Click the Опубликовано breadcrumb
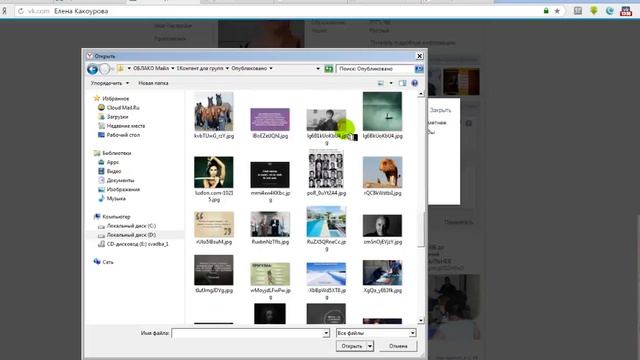 point(249,69)
